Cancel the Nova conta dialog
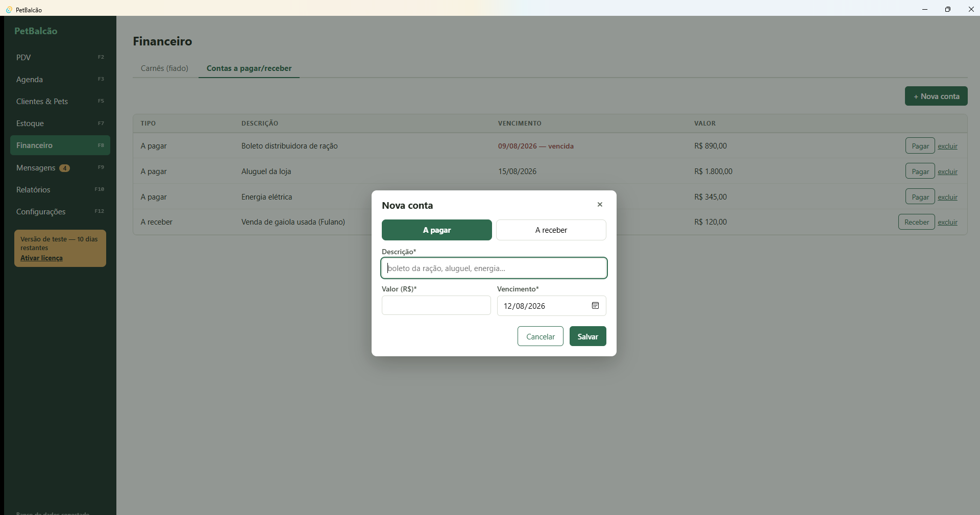Image resolution: width=980 pixels, height=515 pixels. [x=541, y=336]
